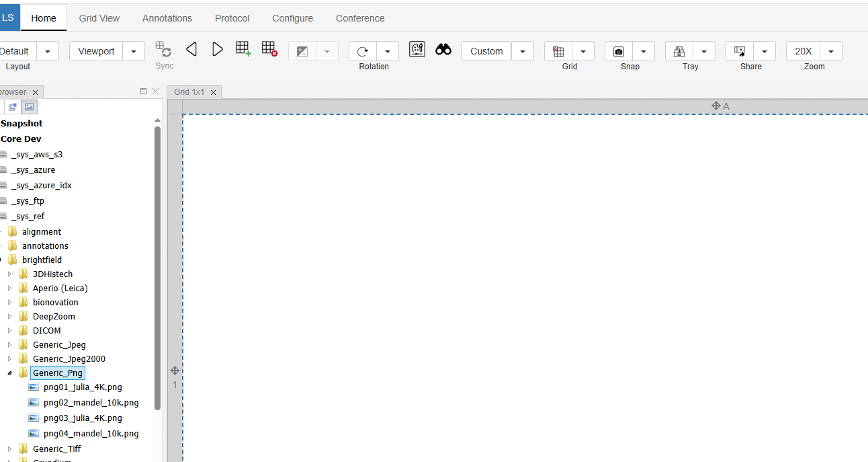Click the Rotation clockwise icon
Viewport: 868px width, 462px height.
point(363,52)
